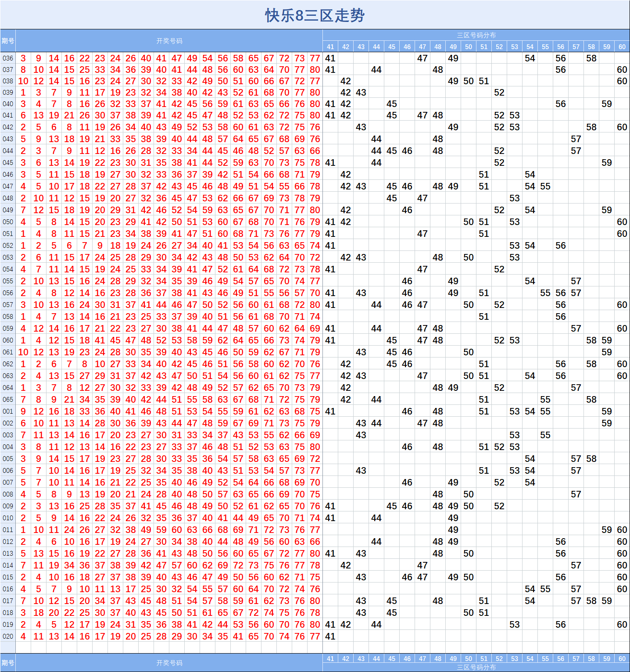Click distribution cell 57 in row 043
Screen dimensions: 630x672
pos(576,139)
